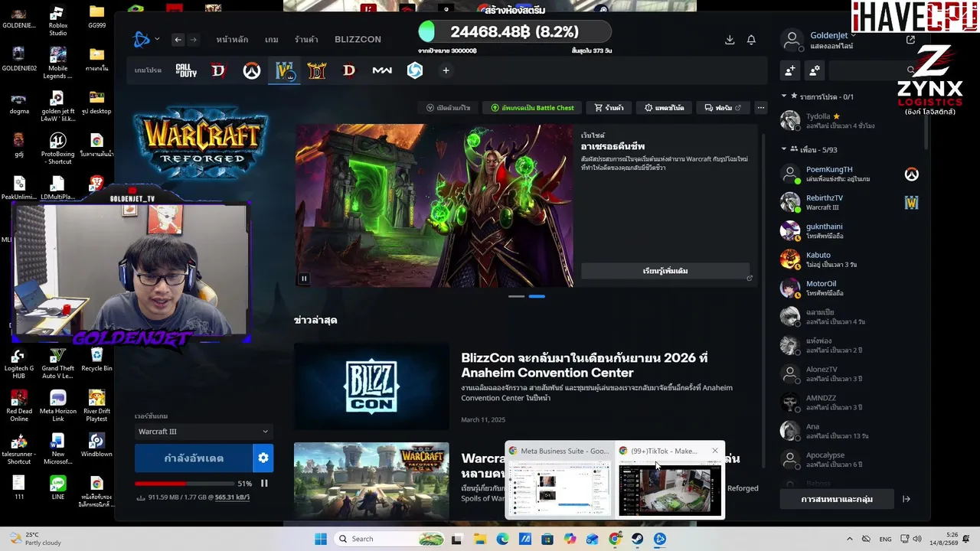Switch to the Overwatch game icon
Screen dimensions: 980x551
(251, 70)
